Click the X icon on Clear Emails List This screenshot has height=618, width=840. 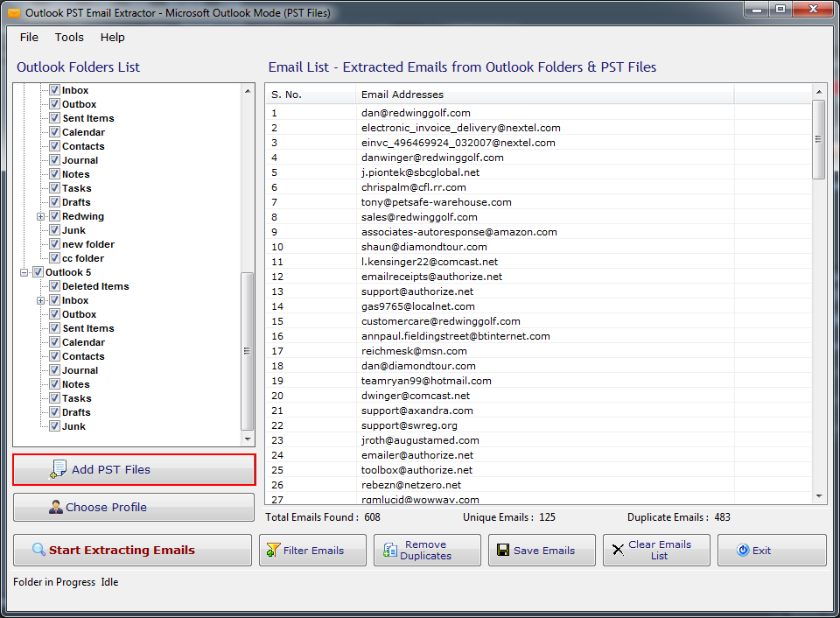coord(618,550)
